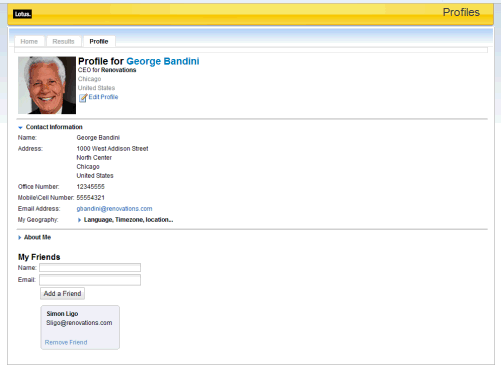
Task: Click the Lotus logo icon
Action: [22, 14]
